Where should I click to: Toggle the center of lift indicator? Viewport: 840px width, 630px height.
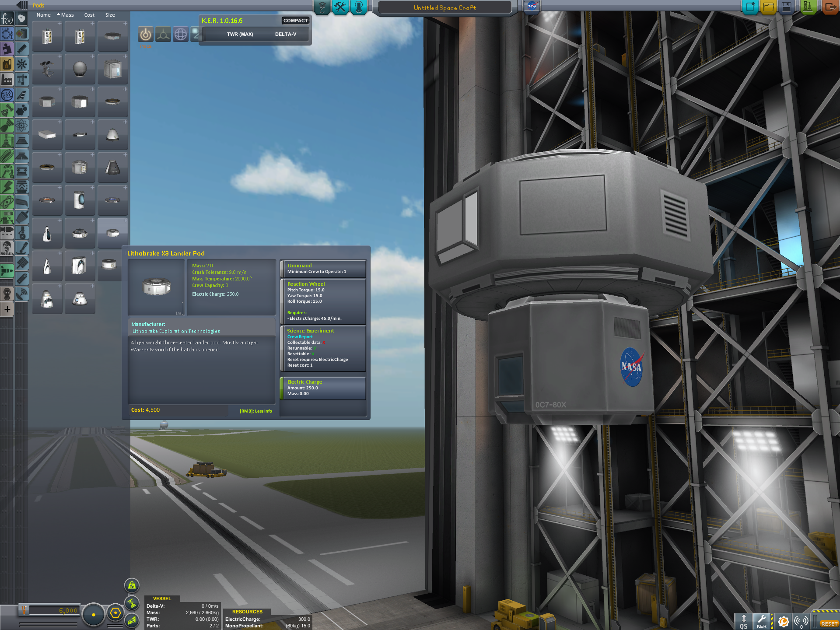132,620
